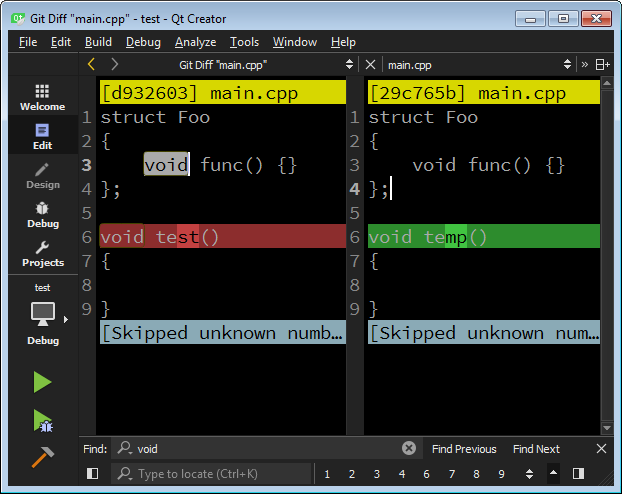Viewport: 622px width, 494px height.
Task: Open the File menu
Action: click(x=28, y=42)
